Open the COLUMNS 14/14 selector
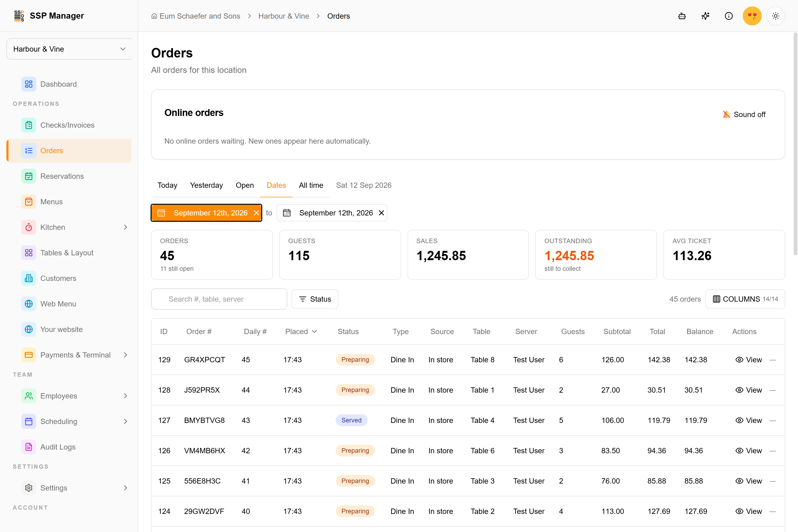This screenshot has height=532, width=798. [745, 299]
